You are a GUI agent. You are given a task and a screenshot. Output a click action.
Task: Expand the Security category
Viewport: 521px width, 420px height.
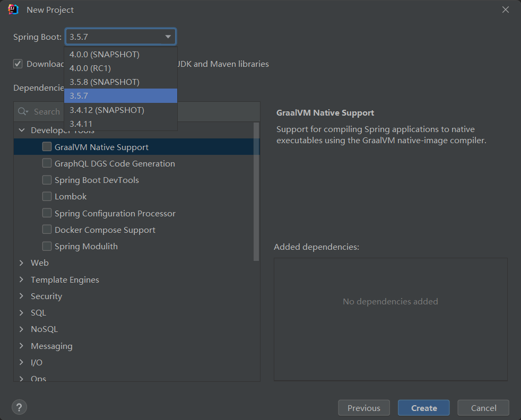(x=22, y=296)
